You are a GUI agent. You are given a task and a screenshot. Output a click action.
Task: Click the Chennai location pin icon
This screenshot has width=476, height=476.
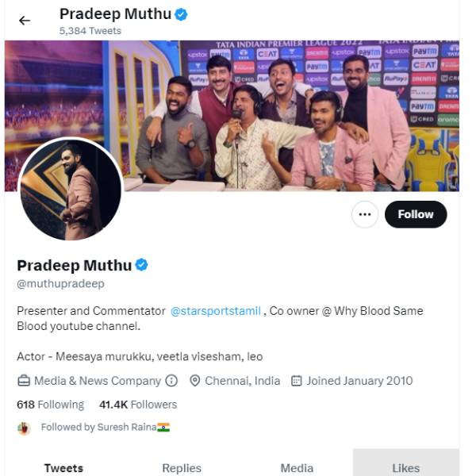pyautogui.click(x=195, y=381)
